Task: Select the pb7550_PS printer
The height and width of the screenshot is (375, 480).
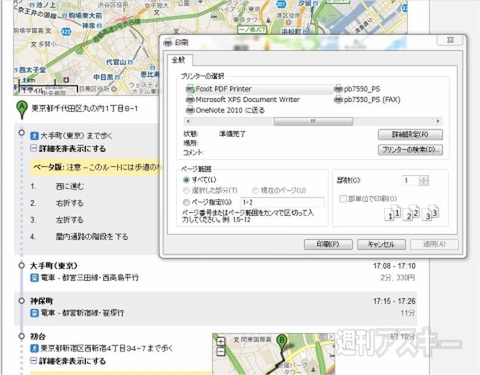Action: (357, 89)
